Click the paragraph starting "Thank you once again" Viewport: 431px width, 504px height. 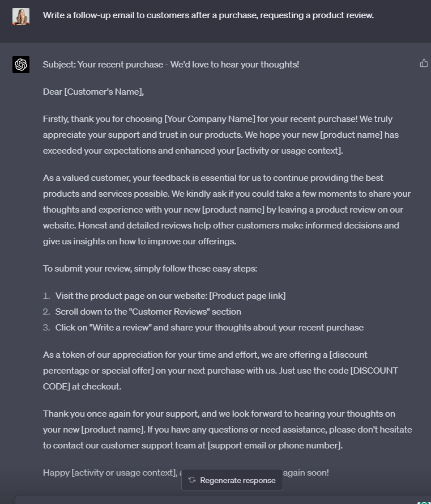pos(227,430)
